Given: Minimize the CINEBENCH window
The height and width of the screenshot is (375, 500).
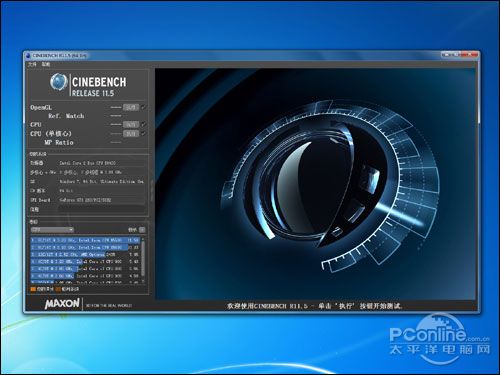Looking at the screenshot, I should pos(447,54).
